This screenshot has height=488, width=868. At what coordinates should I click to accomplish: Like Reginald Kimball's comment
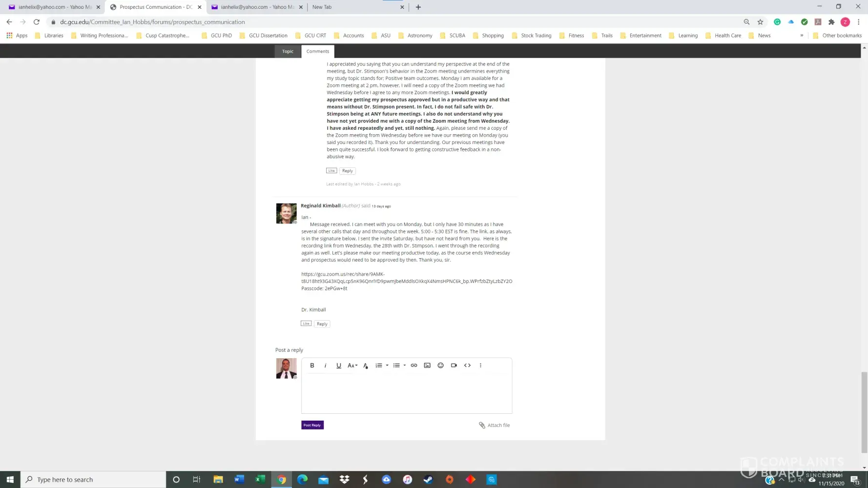coord(306,324)
